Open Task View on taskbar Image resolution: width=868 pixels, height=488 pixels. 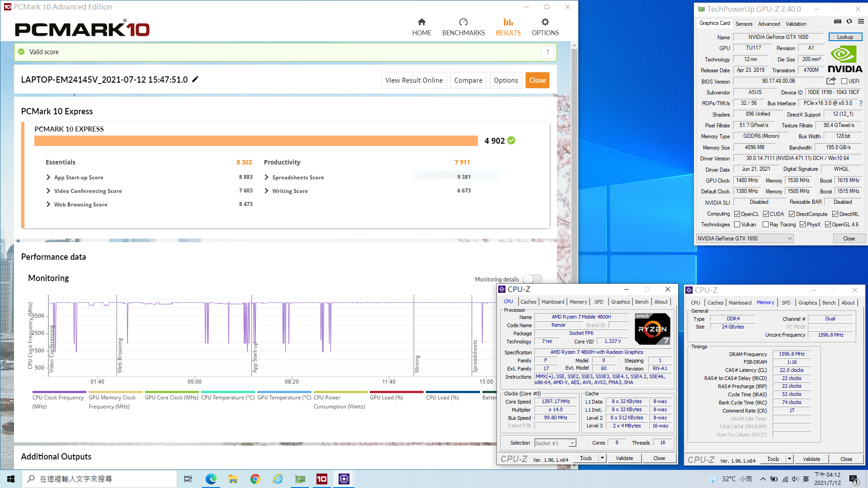click(x=188, y=479)
